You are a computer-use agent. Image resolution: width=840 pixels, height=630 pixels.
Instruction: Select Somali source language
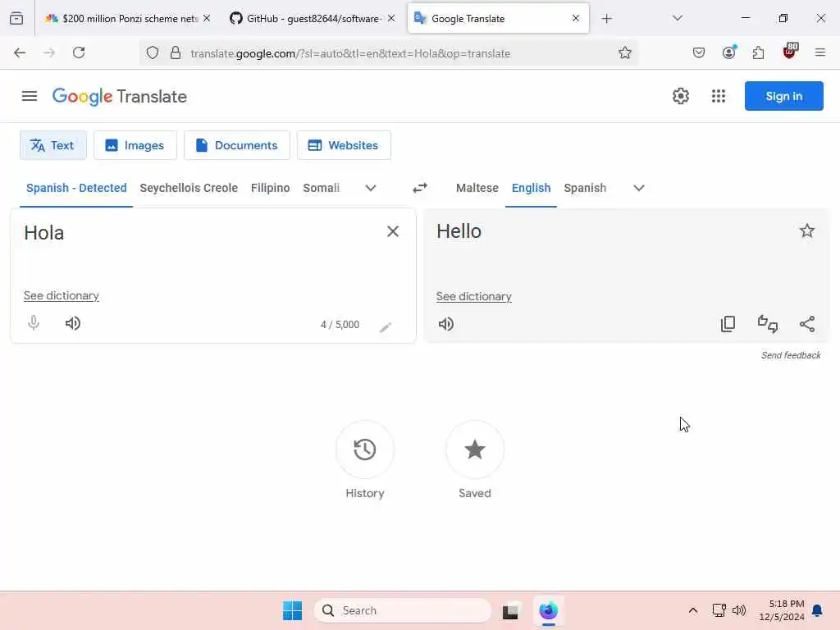click(321, 188)
